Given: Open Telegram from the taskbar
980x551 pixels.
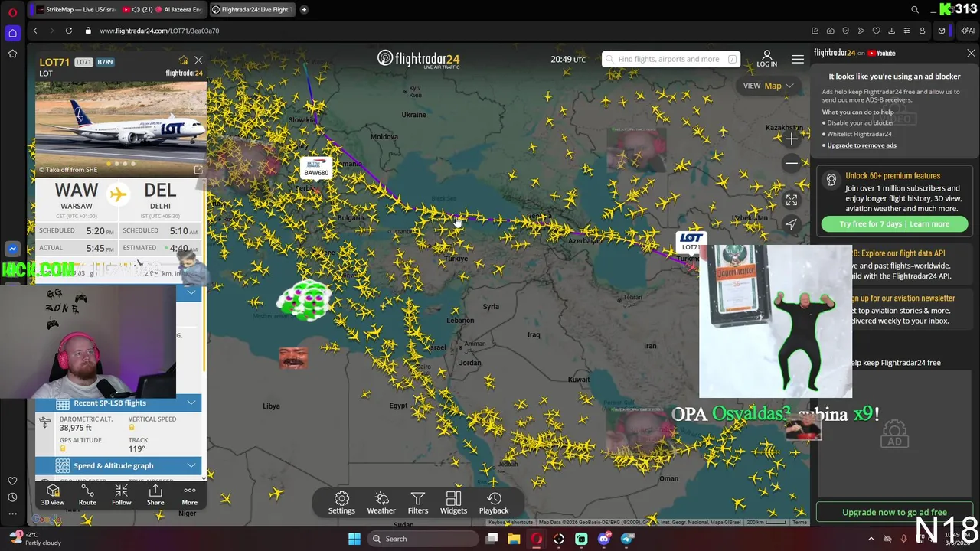Looking at the screenshot, I should [x=627, y=539].
